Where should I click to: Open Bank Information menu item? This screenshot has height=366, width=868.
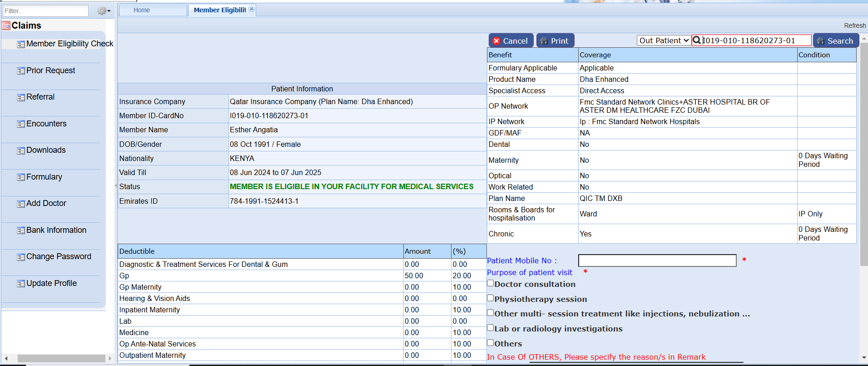click(56, 230)
